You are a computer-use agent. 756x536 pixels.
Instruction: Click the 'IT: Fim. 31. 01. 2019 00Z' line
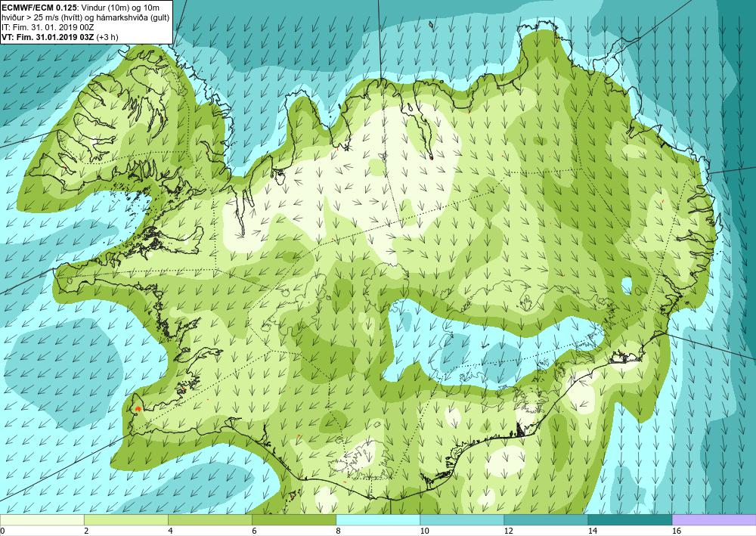tap(48, 27)
